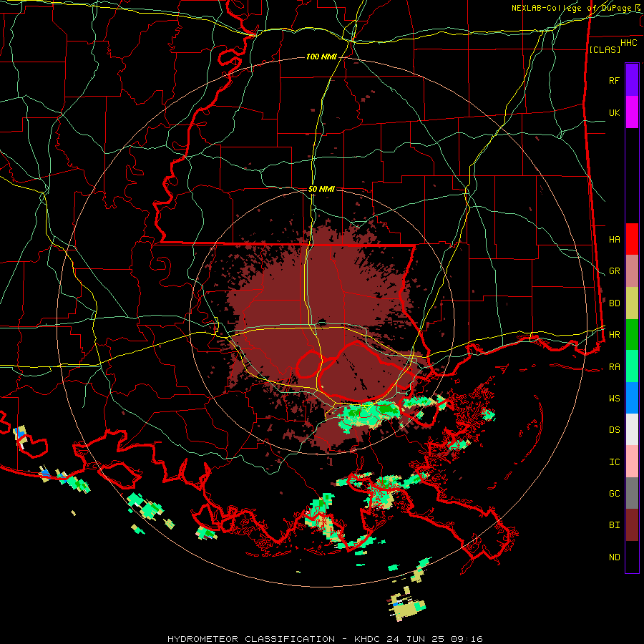Pick the gray GC legend swatch
This screenshot has height=644, width=644.
[x=632, y=493]
